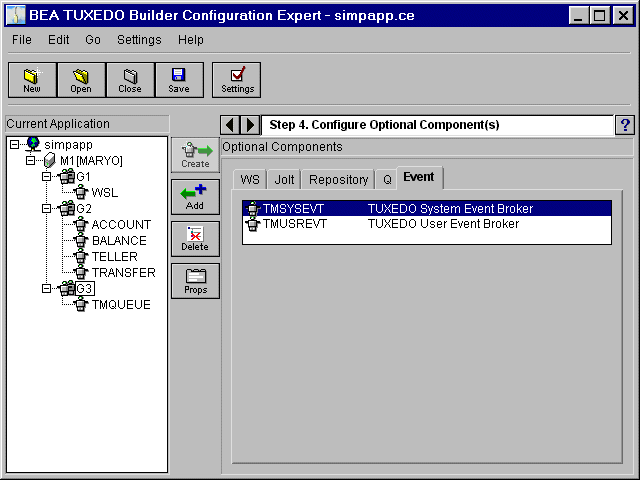Click the G3 group icon
Screen dimensions: 640x480
[x=67, y=289]
